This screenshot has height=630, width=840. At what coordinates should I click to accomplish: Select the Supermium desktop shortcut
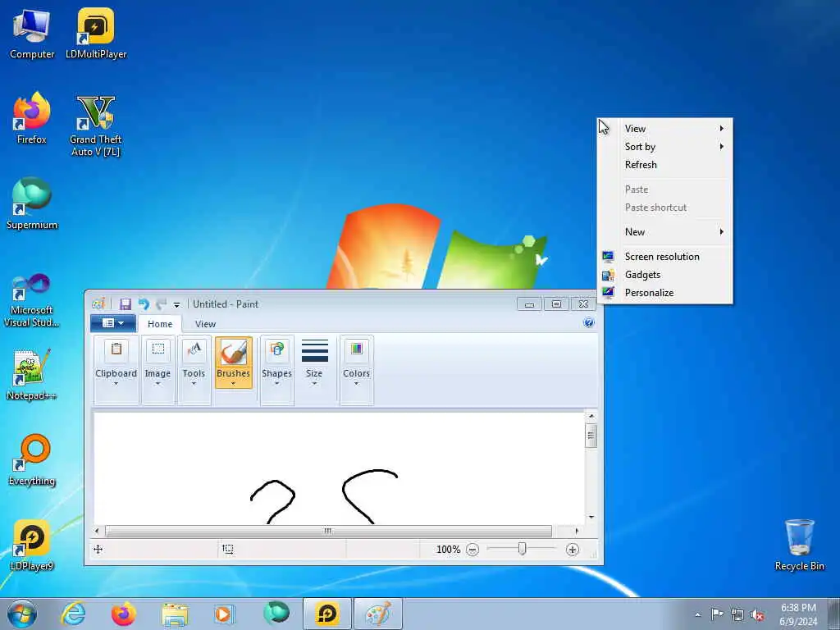coord(32,203)
